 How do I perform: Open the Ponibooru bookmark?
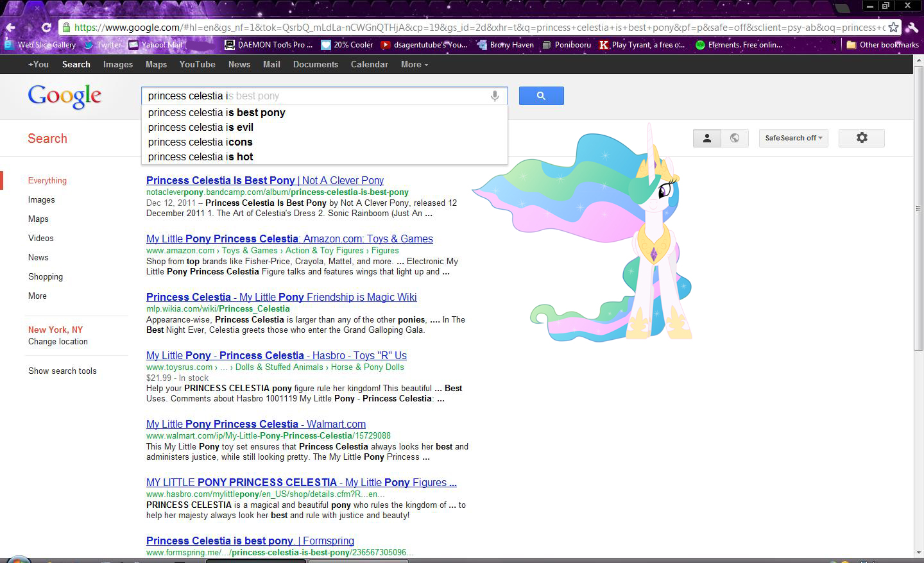567,45
